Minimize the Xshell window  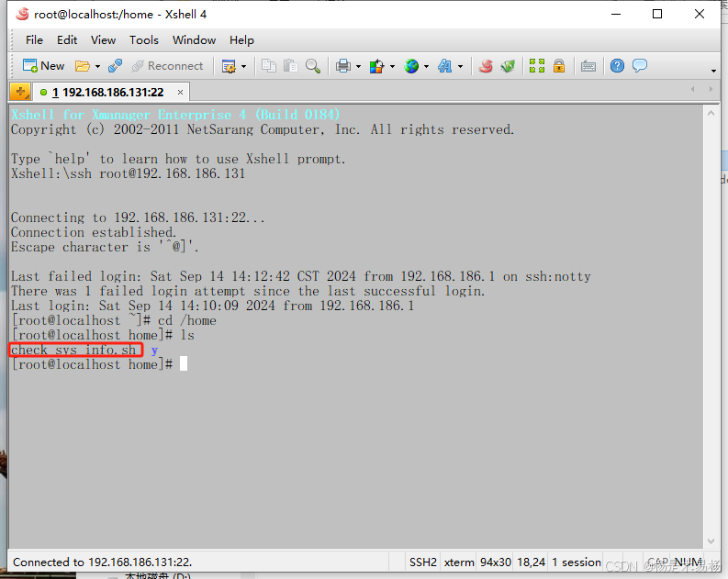pyautogui.click(x=616, y=14)
